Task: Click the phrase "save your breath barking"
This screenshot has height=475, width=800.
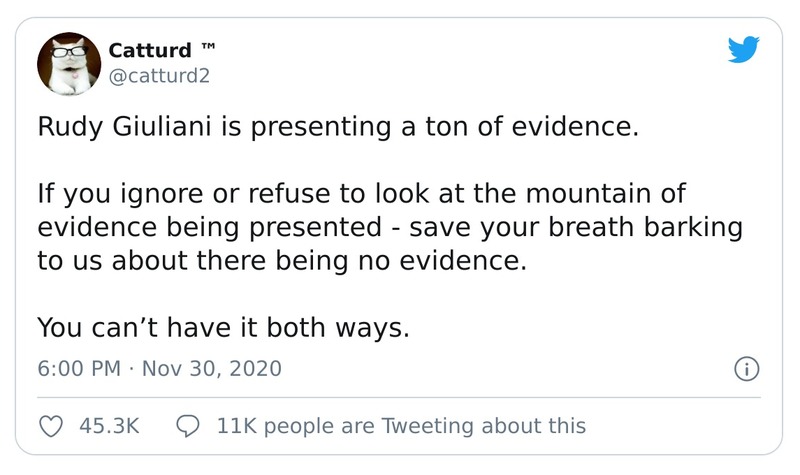Action: [620, 227]
